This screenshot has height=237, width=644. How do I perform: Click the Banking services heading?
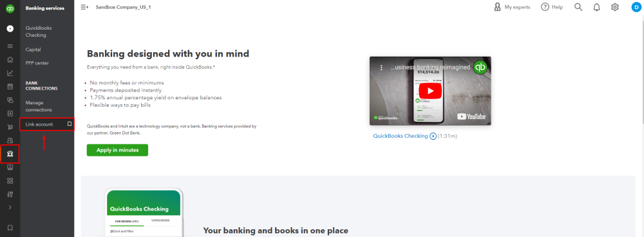pyautogui.click(x=45, y=8)
